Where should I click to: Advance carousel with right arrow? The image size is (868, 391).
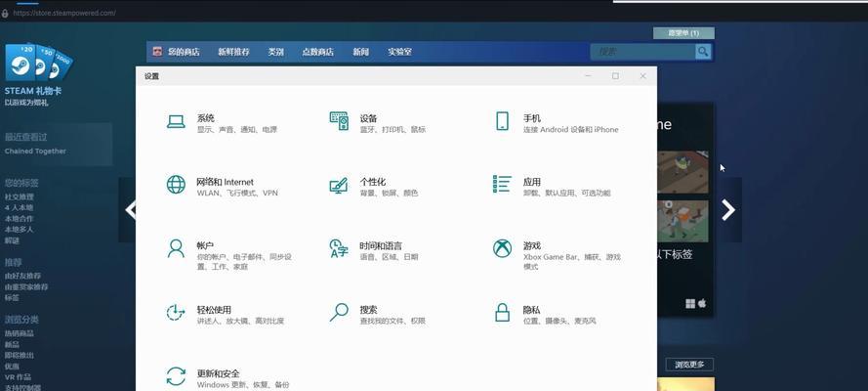727,209
